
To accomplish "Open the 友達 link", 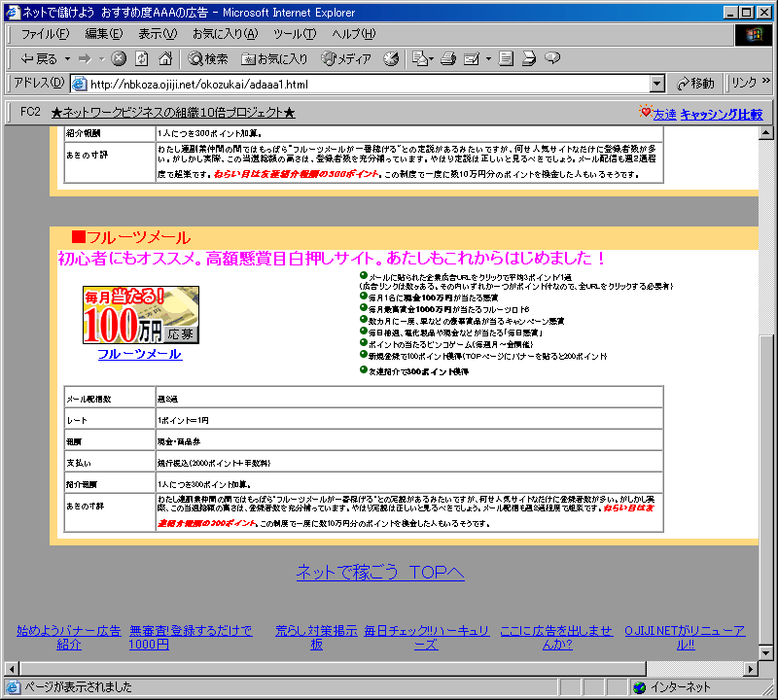I will pyautogui.click(x=664, y=115).
